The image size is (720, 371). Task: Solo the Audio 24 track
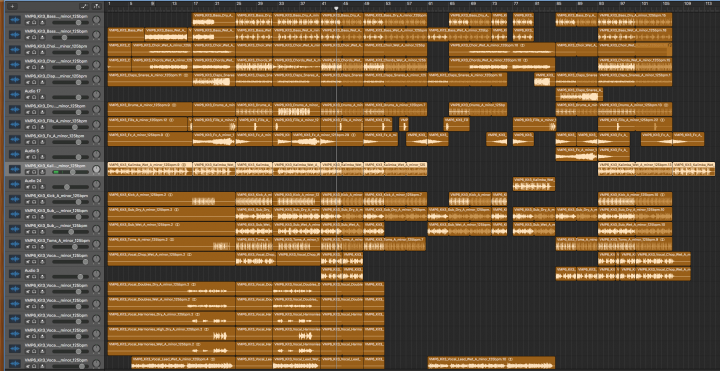34,187
